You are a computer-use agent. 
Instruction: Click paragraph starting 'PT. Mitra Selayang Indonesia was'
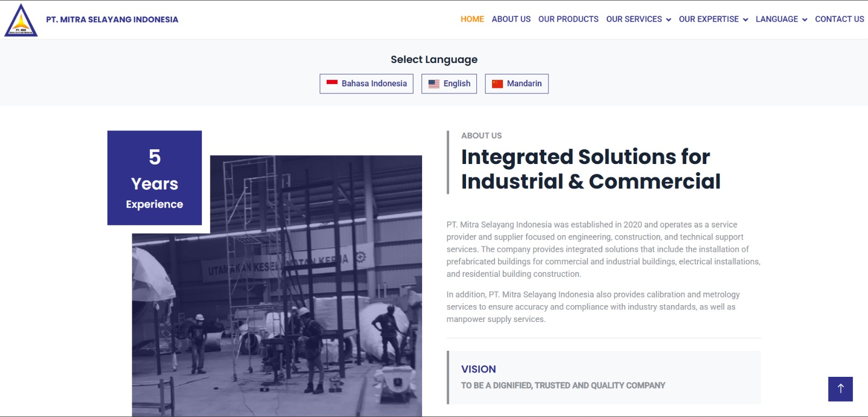603,249
